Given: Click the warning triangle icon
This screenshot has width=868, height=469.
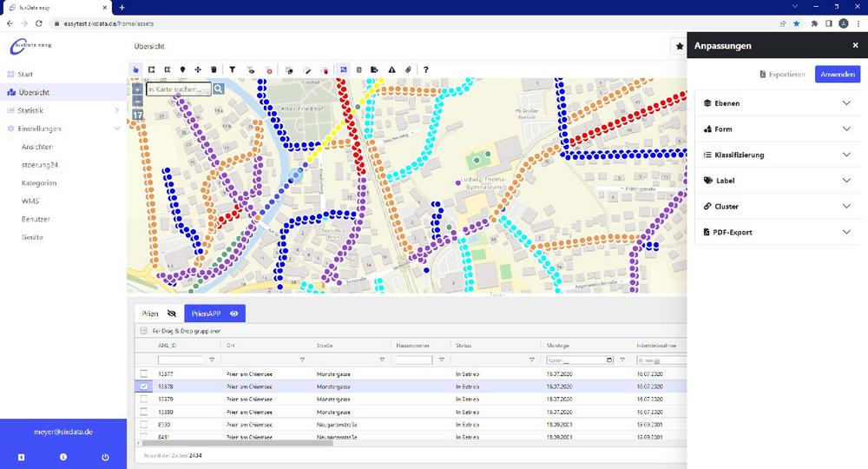Looking at the screenshot, I should tap(391, 69).
